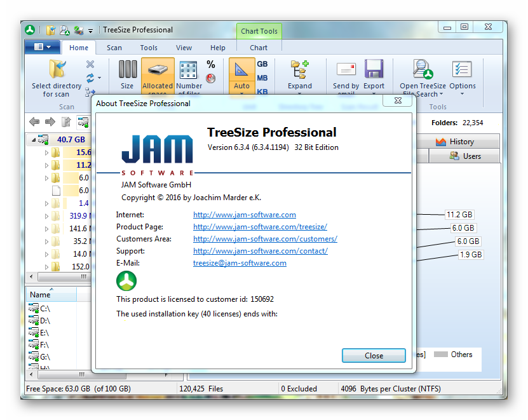Viewport: 528px width, 420px height.
Task: Click the Stop scan X icon in ribbon
Action: (x=90, y=64)
